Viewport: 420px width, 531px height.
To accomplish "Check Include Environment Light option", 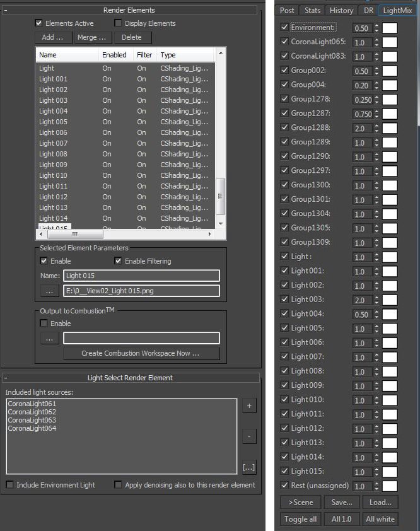I will point(9,484).
